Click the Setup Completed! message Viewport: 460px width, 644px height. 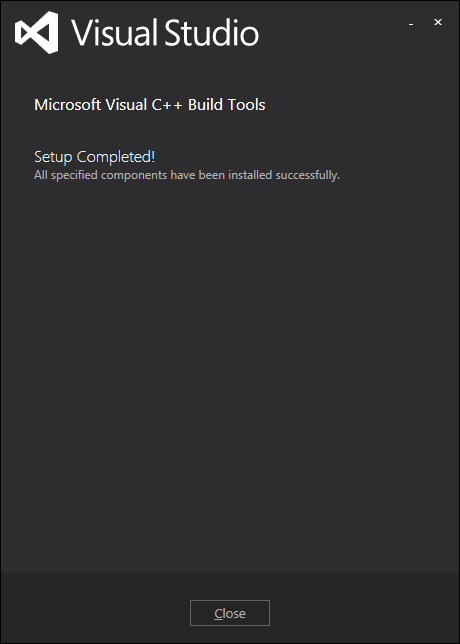coord(95,157)
